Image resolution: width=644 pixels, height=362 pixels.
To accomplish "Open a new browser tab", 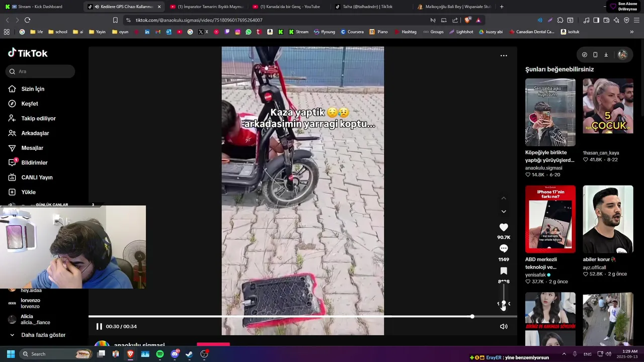I will click(502, 7).
